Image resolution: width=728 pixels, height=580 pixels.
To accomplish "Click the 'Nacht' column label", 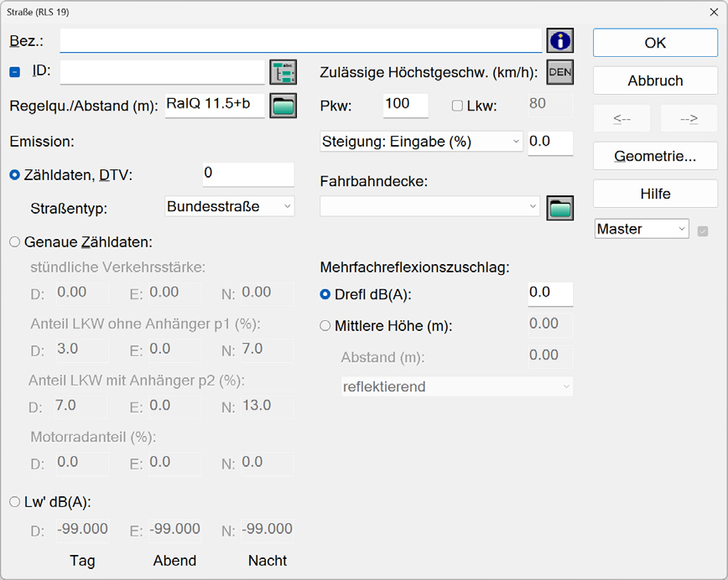I will pyautogui.click(x=268, y=561).
